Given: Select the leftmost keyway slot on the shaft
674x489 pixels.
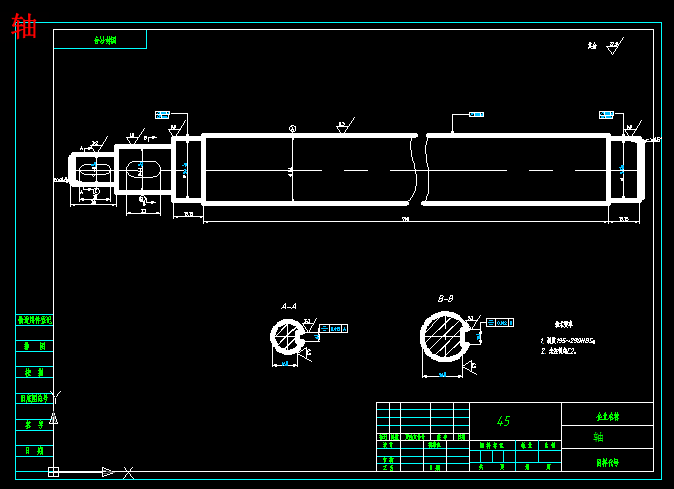Looking at the screenshot, I should 95,170.
